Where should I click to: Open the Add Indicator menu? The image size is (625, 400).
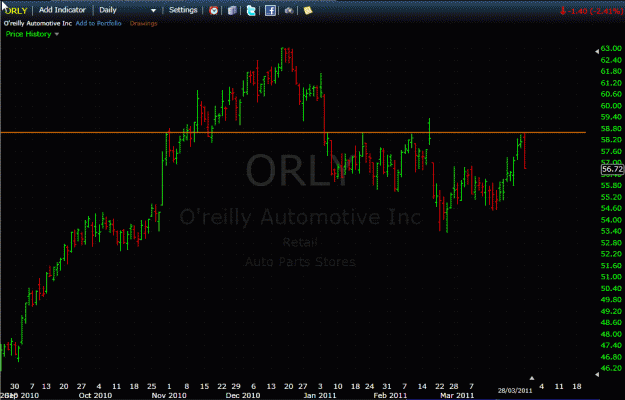click(x=62, y=10)
